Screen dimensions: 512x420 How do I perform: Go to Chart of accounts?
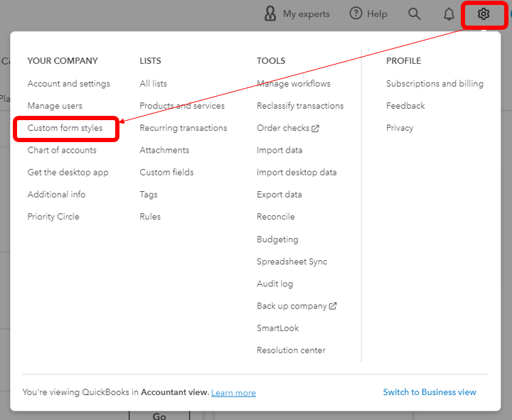(x=62, y=150)
